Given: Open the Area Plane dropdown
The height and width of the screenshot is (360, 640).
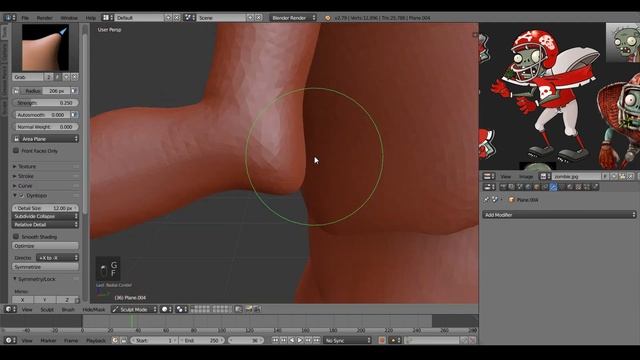Looking at the screenshot, I should pyautogui.click(x=45, y=139).
